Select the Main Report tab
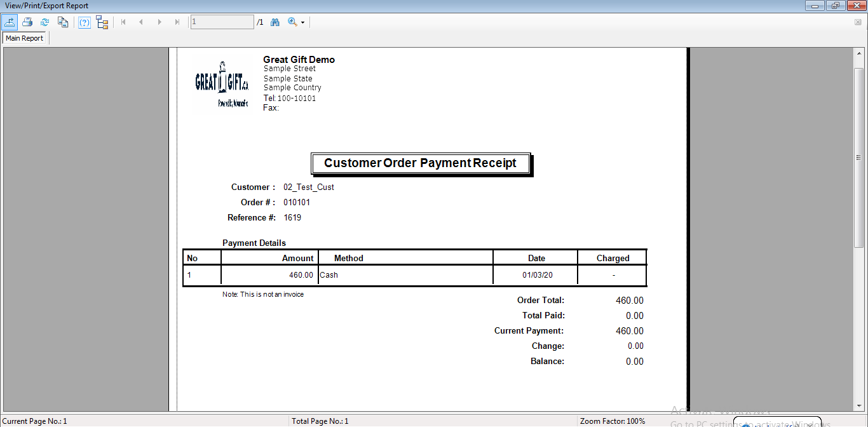Image resolution: width=868 pixels, height=427 pixels. coord(25,38)
